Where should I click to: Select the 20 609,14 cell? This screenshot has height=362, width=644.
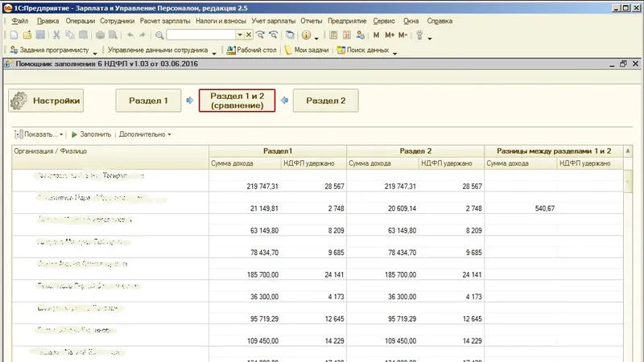383,208
